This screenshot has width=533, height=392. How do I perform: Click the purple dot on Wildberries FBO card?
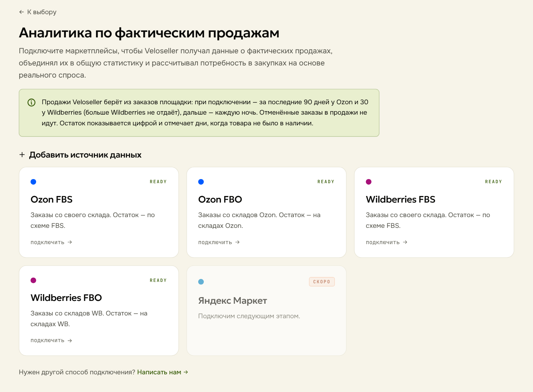[33, 280]
